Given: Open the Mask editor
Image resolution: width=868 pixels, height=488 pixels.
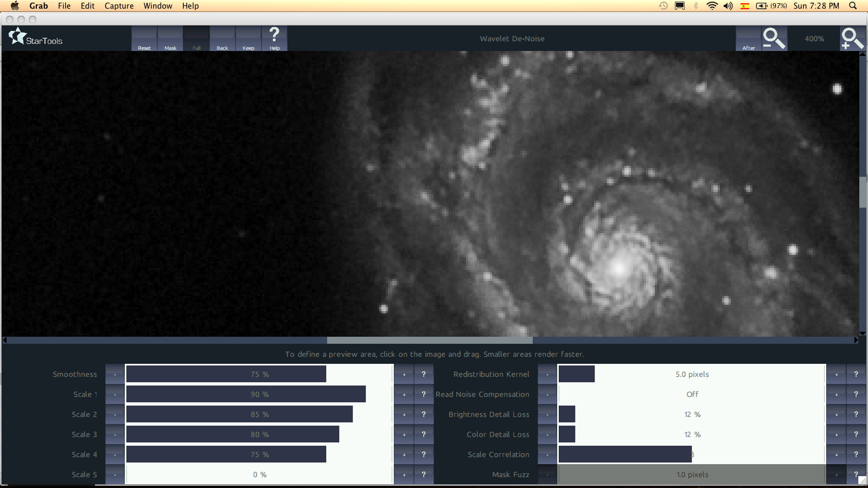Looking at the screenshot, I should (170, 39).
